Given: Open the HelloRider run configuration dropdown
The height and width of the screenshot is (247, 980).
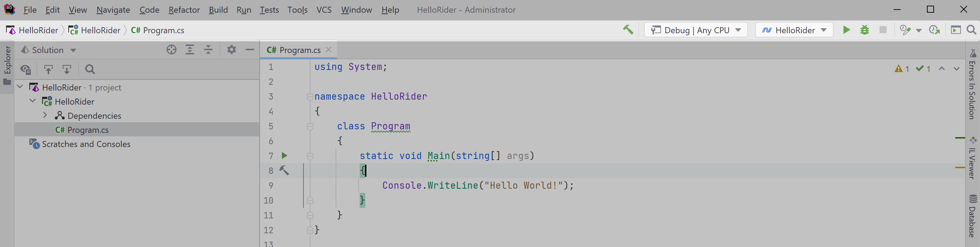Looking at the screenshot, I should click(794, 30).
